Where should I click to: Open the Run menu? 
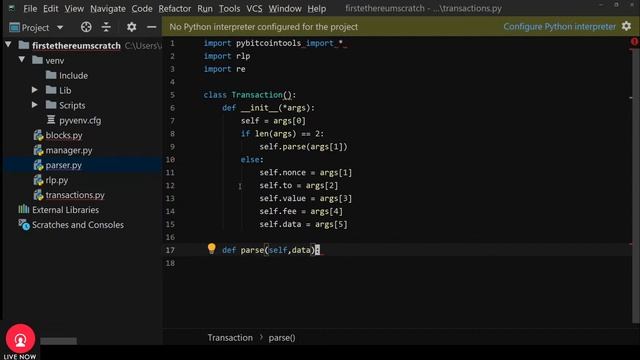[x=204, y=9]
